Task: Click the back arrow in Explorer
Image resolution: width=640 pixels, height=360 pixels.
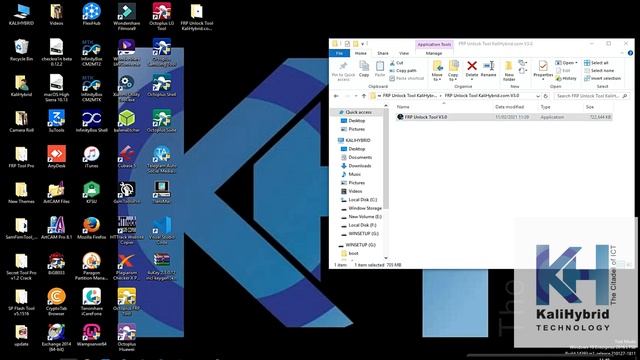Action: 336,96
